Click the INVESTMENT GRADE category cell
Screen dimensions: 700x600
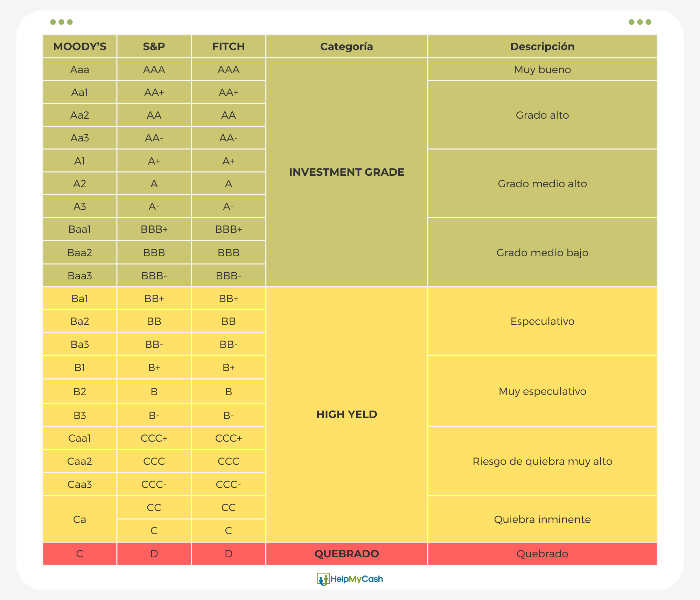(x=346, y=172)
